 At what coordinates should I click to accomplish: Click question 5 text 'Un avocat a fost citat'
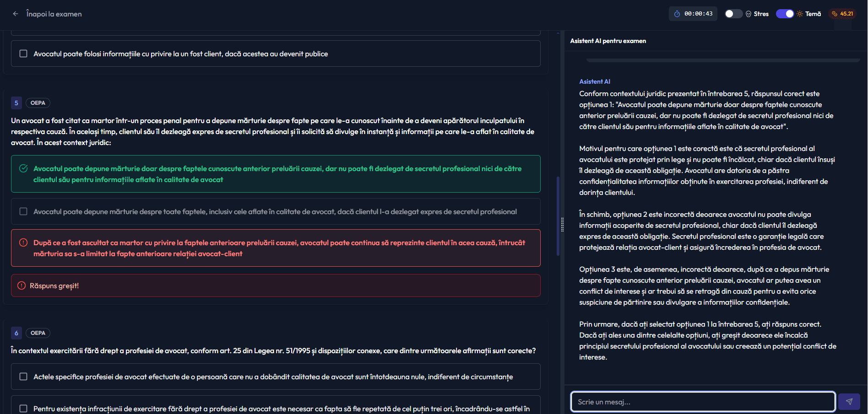[273, 131]
